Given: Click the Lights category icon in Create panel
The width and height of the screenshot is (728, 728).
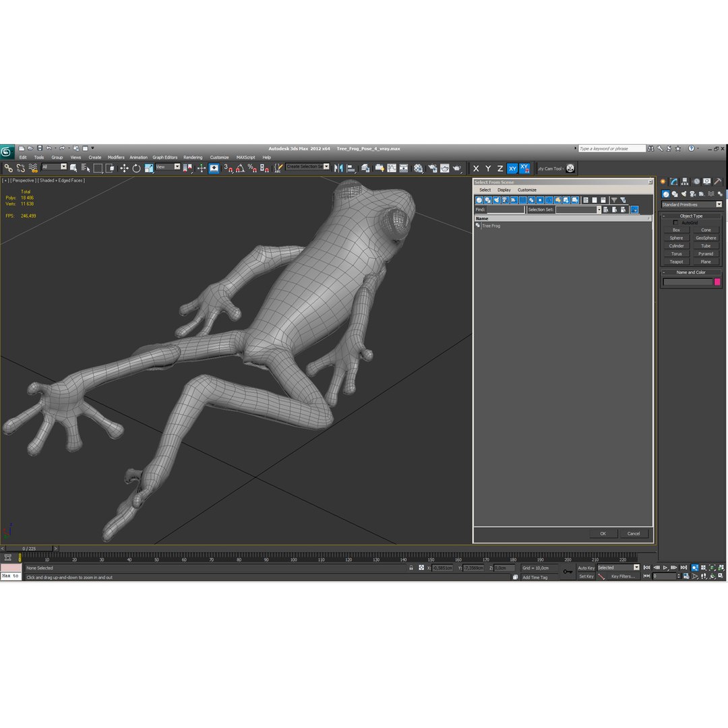Looking at the screenshot, I should (x=684, y=193).
